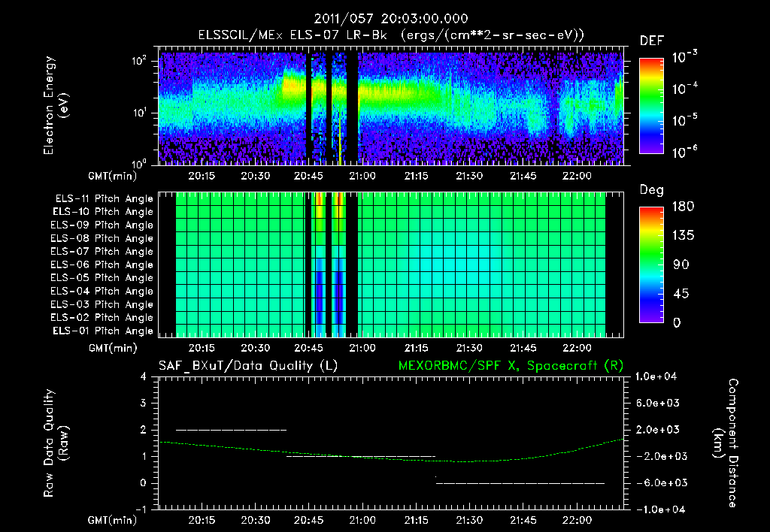
Task: Click the ELS-10 Pitch Angle row label
Action: pyautogui.click(x=102, y=212)
